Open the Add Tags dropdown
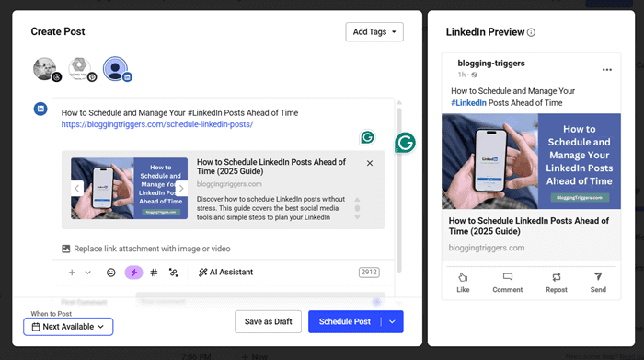 tap(374, 31)
